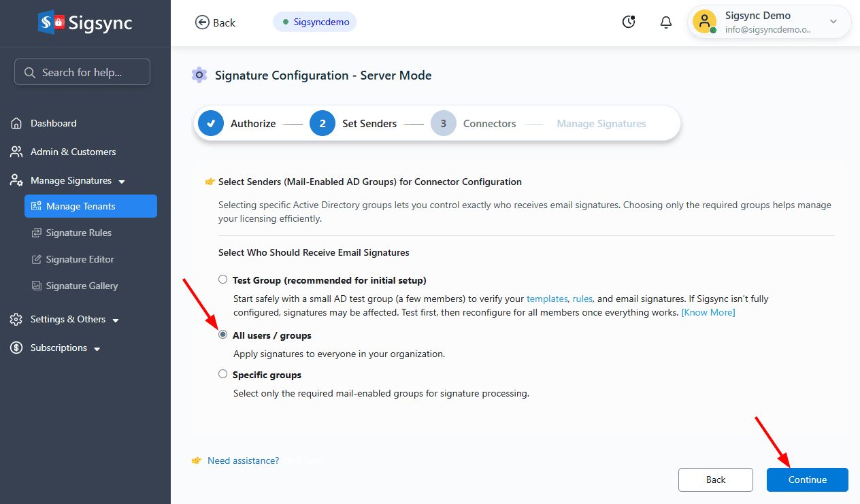The width and height of the screenshot is (860, 504).
Task: Select the Test Group radio option
Action: pyautogui.click(x=222, y=280)
